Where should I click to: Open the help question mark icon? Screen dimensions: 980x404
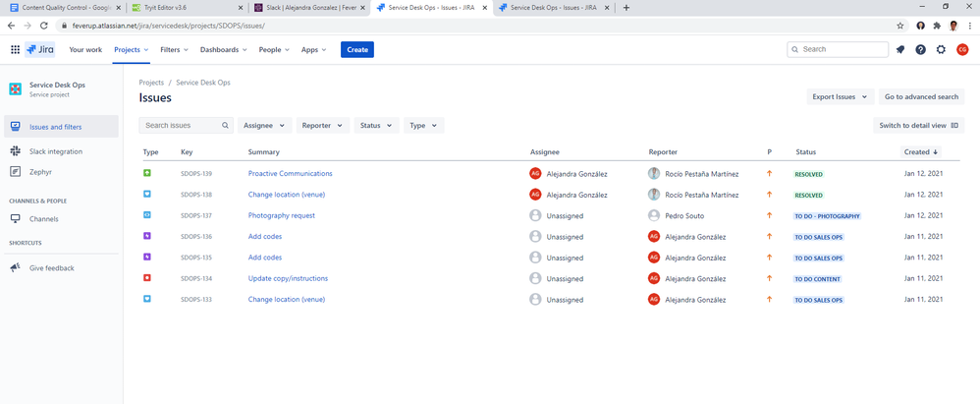(x=921, y=49)
